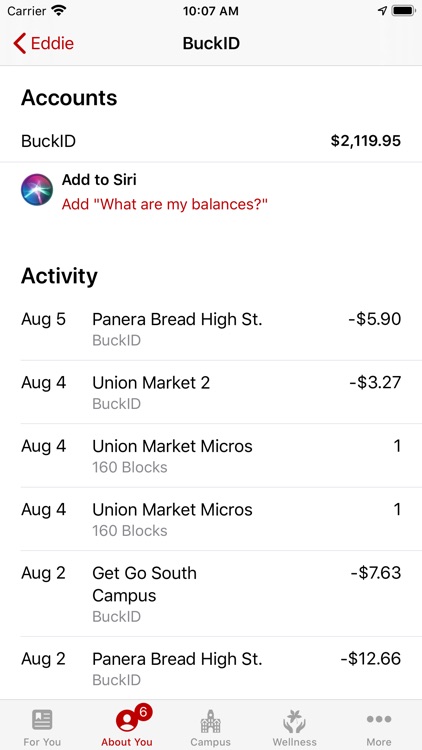The image size is (422, 750).
Task: Go back to Eddie screen
Action: pos(44,44)
